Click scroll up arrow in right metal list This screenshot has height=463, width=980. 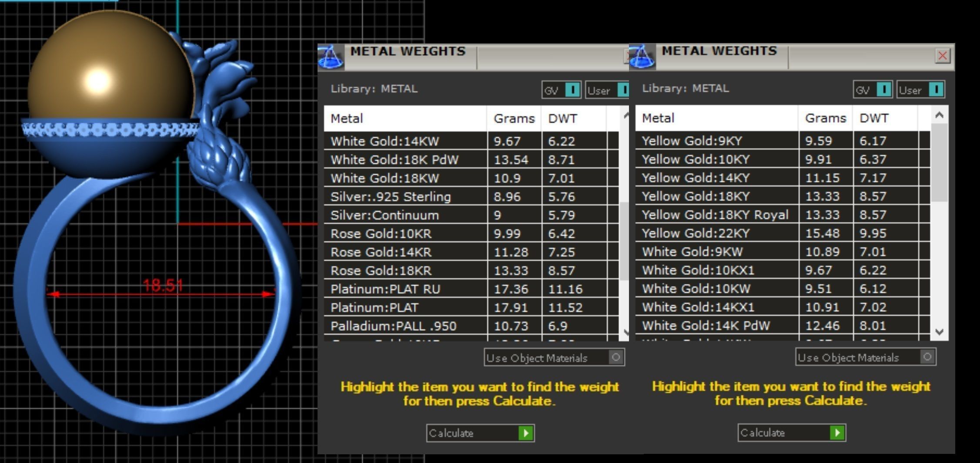pyautogui.click(x=939, y=115)
